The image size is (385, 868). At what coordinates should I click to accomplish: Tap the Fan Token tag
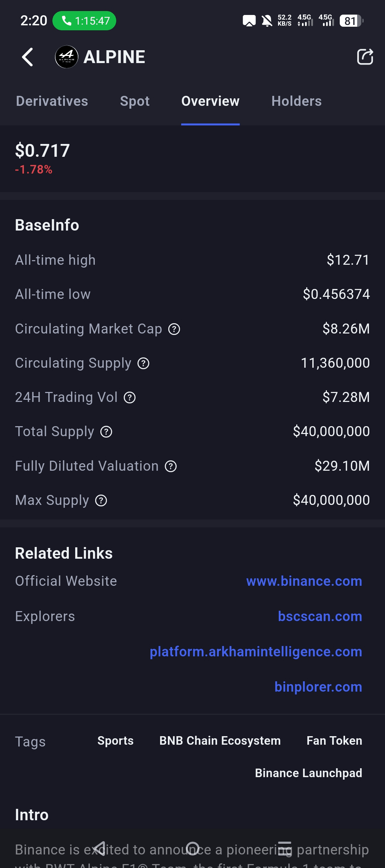coord(334,741)
